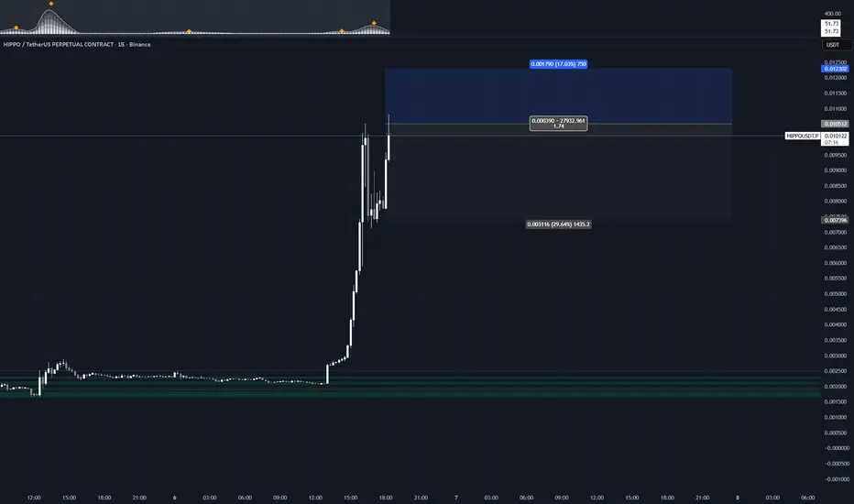The height and width of the screenshot is (504, 854).
Task: Select the green support zone band
Action: 411,387
